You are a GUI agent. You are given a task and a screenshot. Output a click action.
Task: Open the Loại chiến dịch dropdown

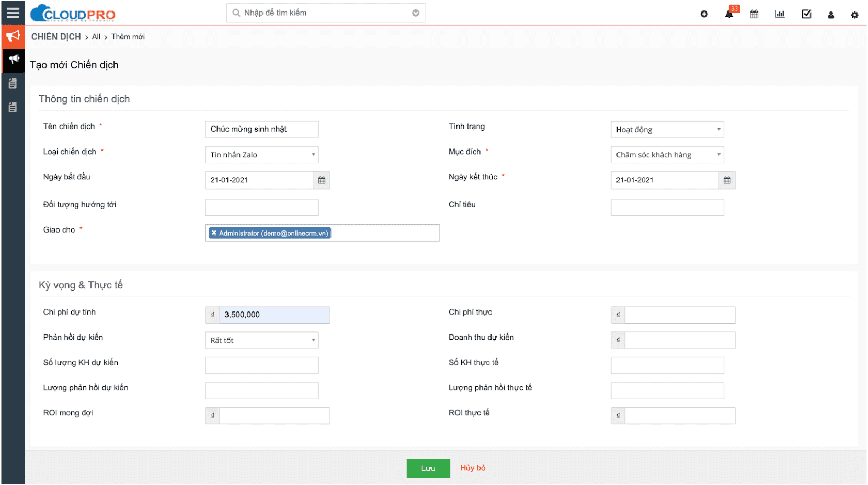(262, 155)
